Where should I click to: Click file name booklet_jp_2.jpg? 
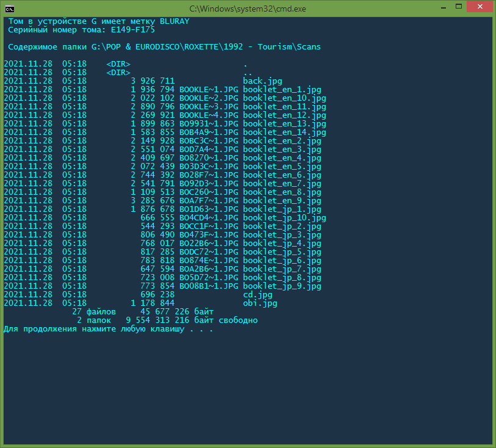[x=282, y=226]
